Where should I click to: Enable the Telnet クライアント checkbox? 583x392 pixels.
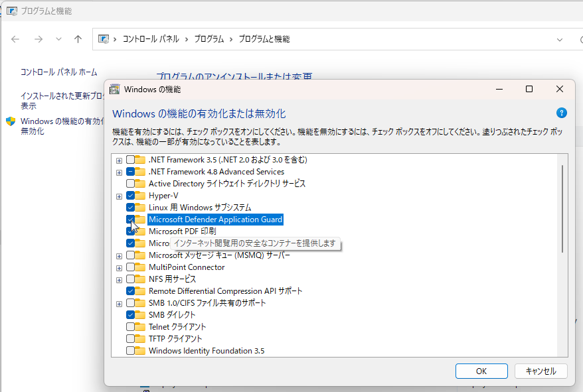tap(129, 327)
